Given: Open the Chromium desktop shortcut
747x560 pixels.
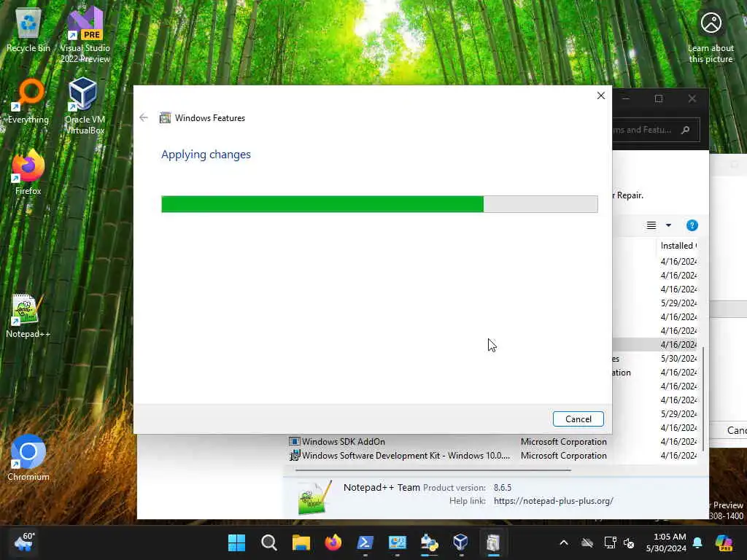Looking at the screenshot, I should [x=28, y=458].
